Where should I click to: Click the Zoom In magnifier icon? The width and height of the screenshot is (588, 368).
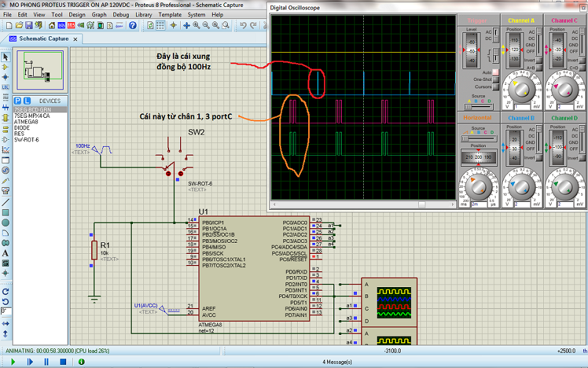pos(196,25)
